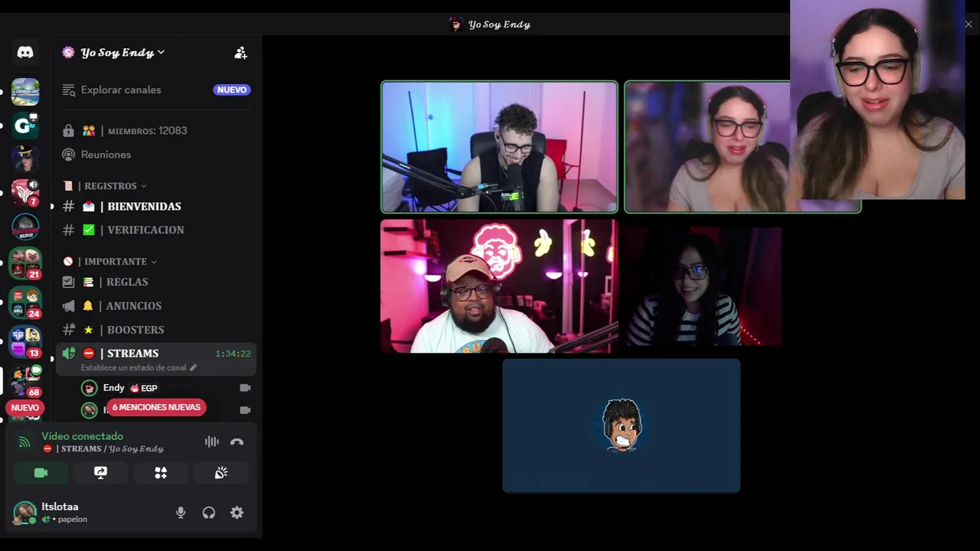Click the Itslotaa user avatar
This screenshot has height=551, width=980.
point(24,512)
